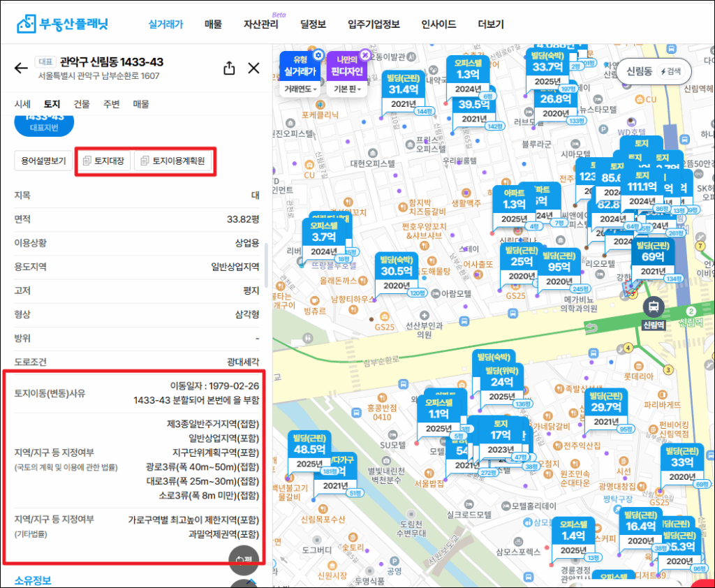Click the 신림역 subway station icon
715x588 pixels.
click(x=654, y=307)
